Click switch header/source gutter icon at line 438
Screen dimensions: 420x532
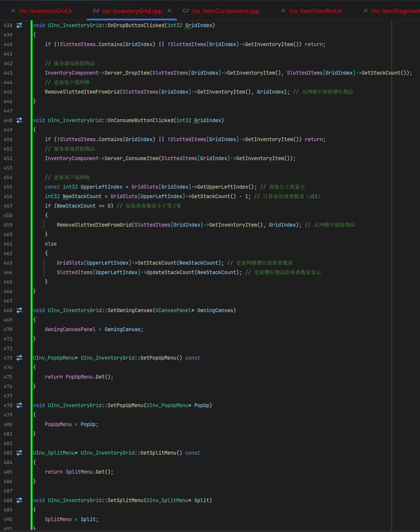pos(19,25)
